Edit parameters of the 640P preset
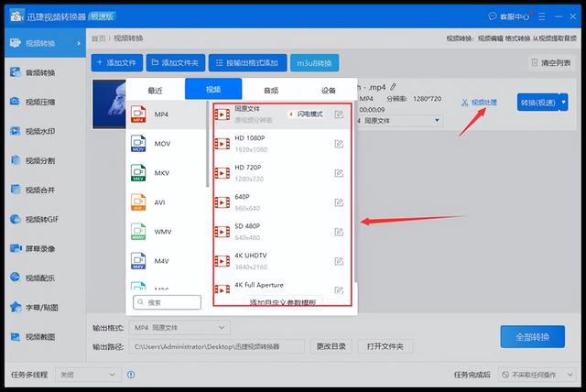 pos(339,202)
